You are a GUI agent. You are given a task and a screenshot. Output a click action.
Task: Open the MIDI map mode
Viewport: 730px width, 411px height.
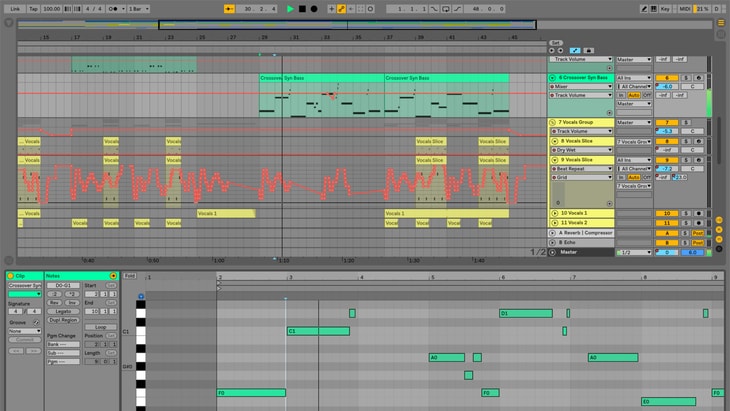point(684,9)
